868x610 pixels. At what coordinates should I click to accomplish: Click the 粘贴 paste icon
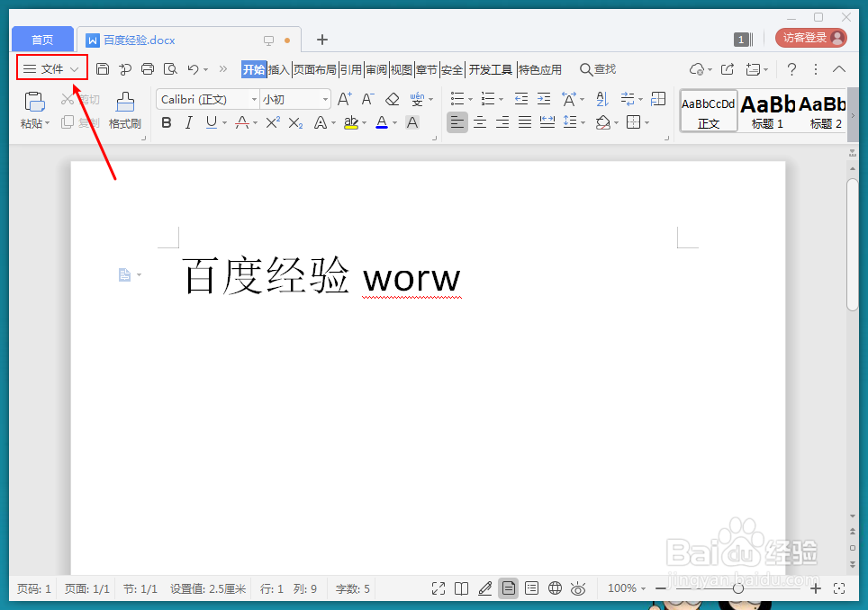click(34, 103)
